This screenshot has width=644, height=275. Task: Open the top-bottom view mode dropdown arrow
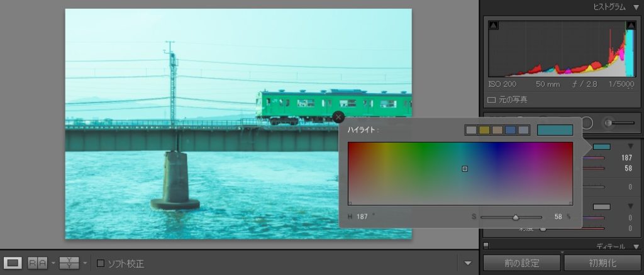point(85,263)
